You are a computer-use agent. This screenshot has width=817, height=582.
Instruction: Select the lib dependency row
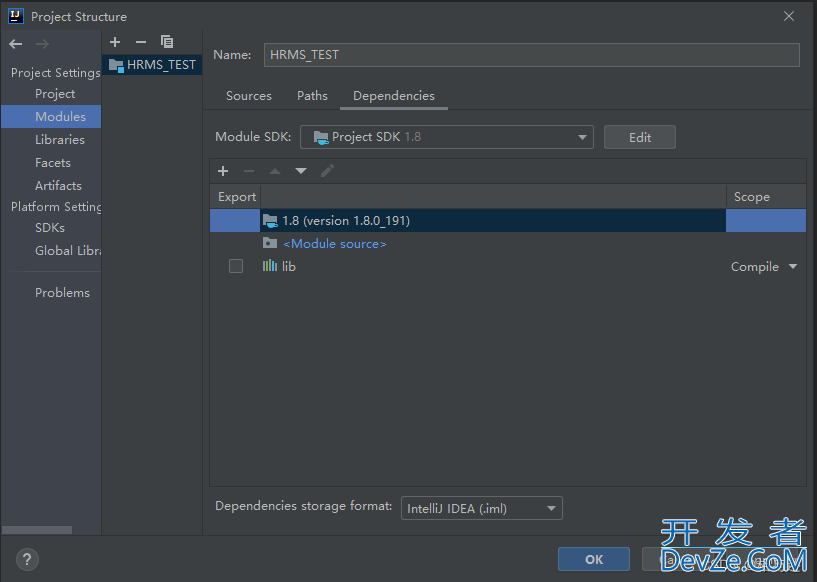507,266
